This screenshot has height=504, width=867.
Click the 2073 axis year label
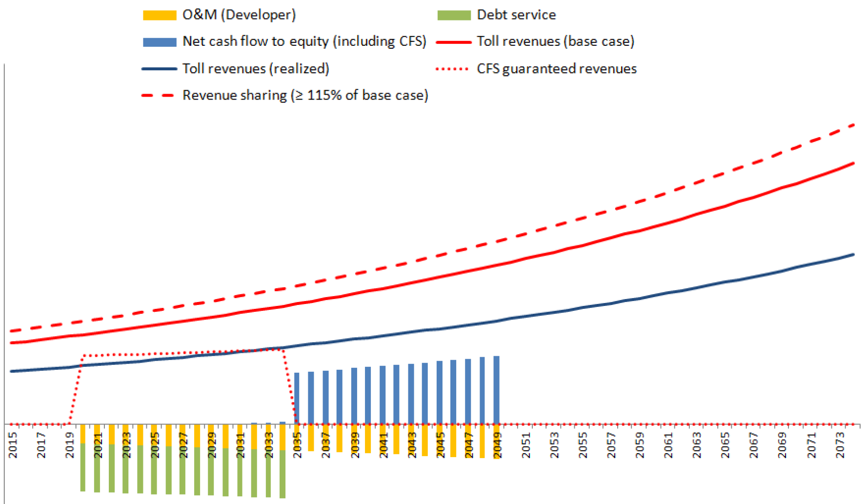coord(840,445)
